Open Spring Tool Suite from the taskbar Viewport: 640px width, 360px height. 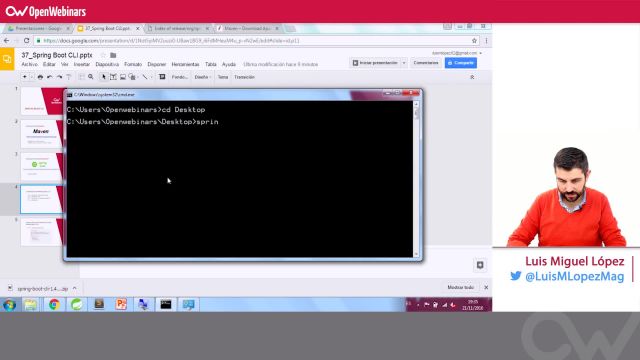76,305
